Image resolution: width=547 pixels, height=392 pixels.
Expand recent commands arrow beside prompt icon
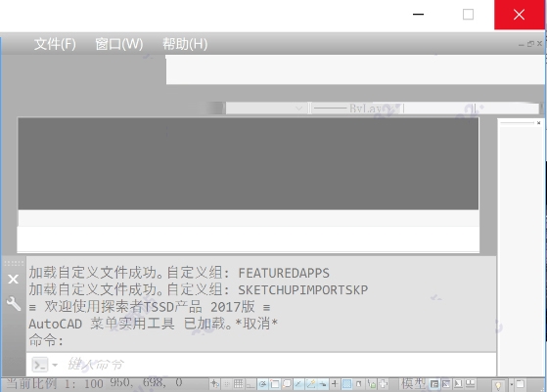(55, 365)
